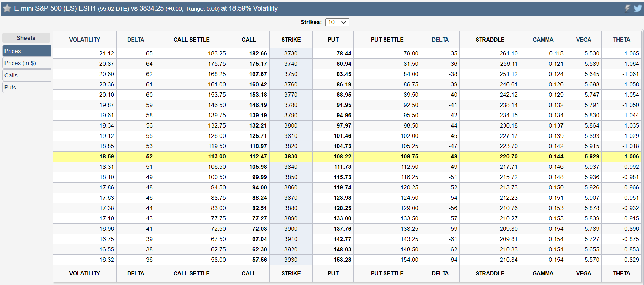
Task: Click top PUT SETTLE column header
Action: click(x=387, y=40)
